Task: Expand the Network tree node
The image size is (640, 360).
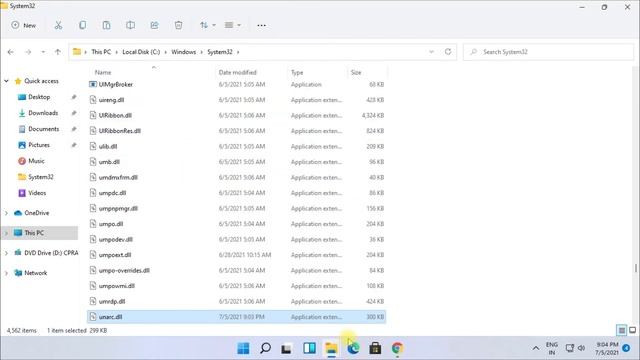Action: (x=7, y=273)
